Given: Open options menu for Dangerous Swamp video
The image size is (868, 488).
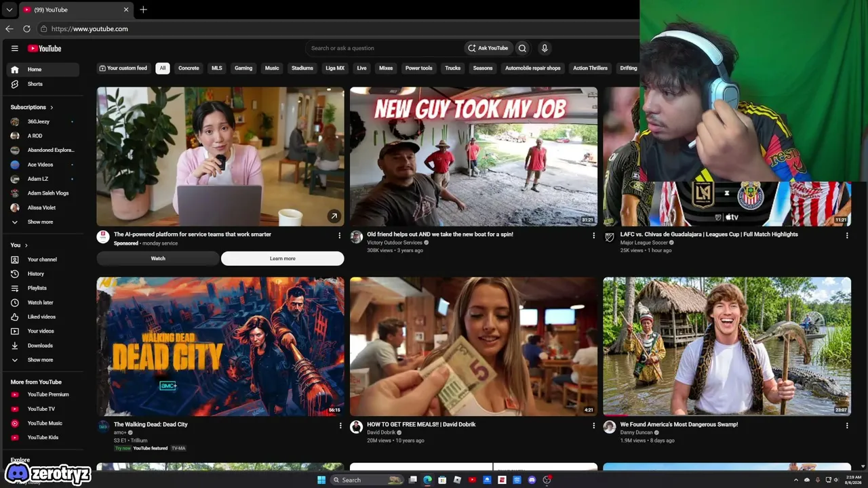Looking at the screenshot, I should 847,426.
